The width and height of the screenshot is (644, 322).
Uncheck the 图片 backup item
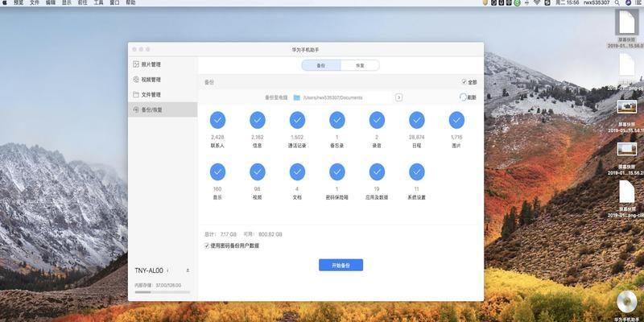tap(456, 120)
